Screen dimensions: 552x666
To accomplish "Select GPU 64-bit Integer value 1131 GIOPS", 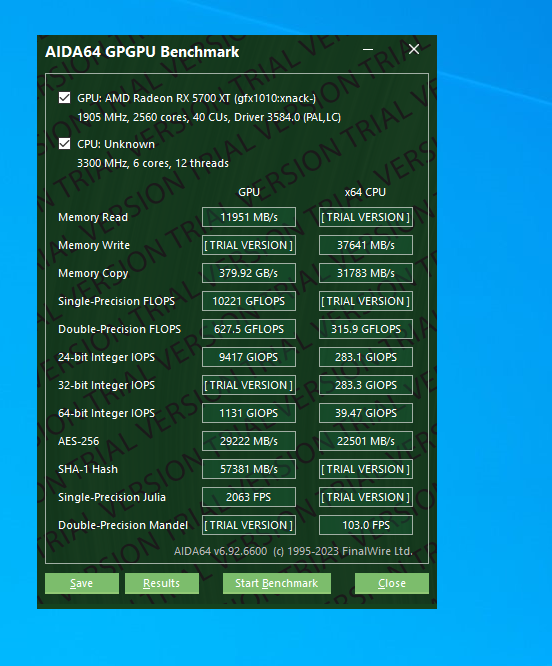I will coord(249,413).
